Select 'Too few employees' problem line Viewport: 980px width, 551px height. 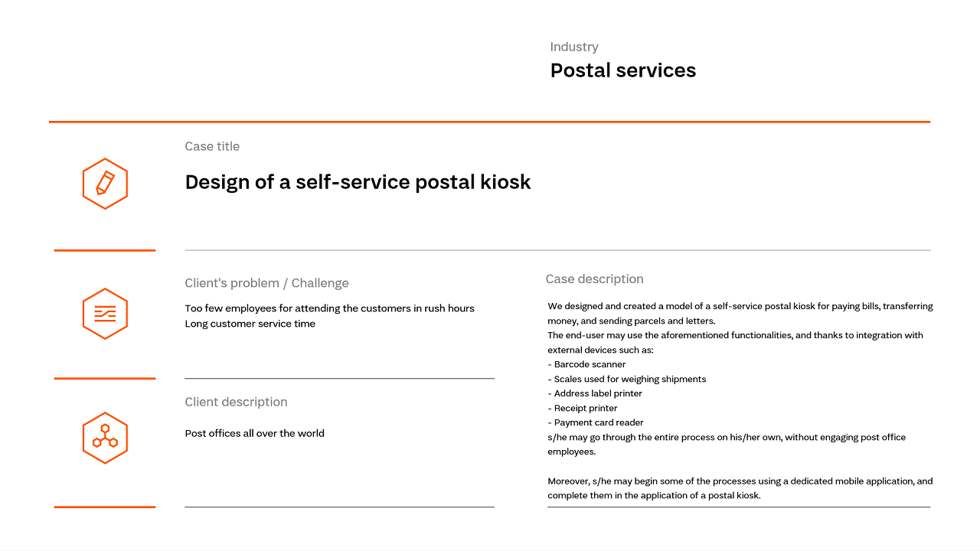[x=329, y=308]
